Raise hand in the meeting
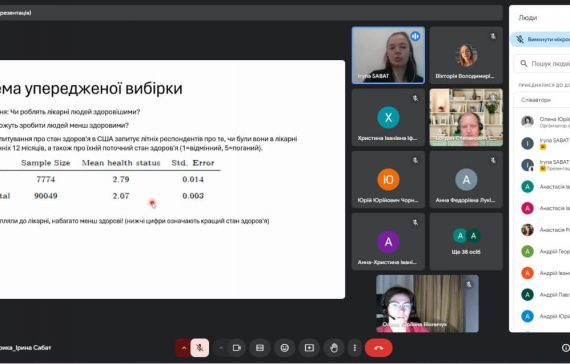The width and height of the screenshot is (570, 364). (x=334, y=348)
